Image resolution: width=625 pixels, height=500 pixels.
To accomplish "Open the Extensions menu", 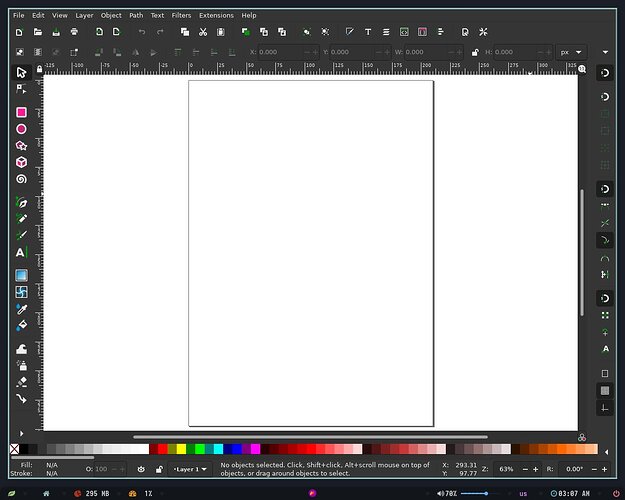I will pyautogui.click(x=216, y=15).
